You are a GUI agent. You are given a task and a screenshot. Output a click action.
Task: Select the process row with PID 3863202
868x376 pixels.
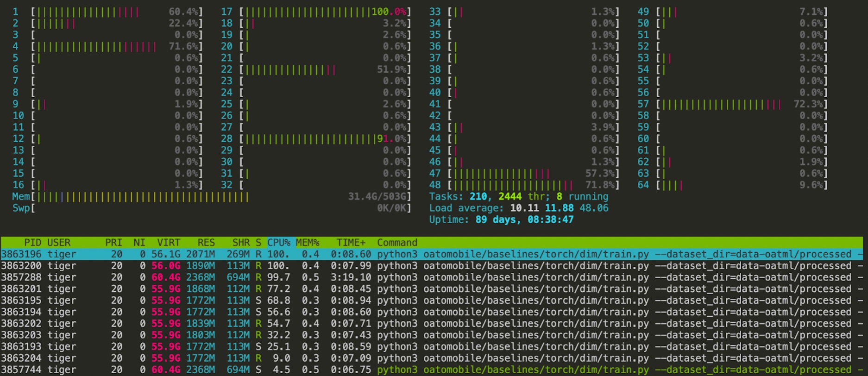pos(432,324)
